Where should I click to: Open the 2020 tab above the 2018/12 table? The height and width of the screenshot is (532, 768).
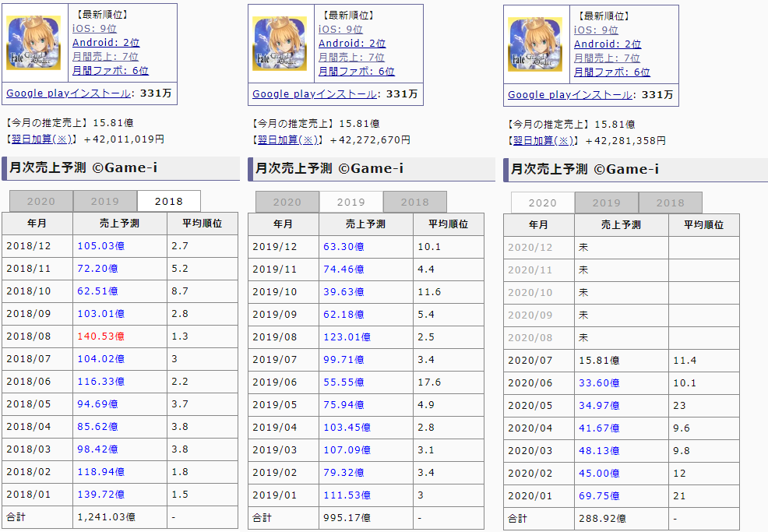(x=41, y=201)
